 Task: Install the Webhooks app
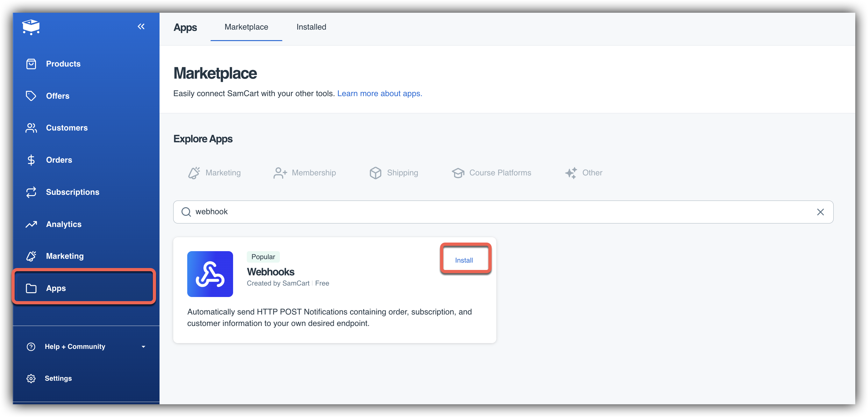(464, 260)
